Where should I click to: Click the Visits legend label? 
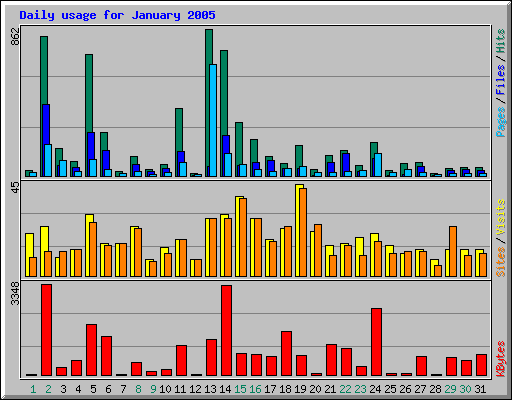click(500, 217)
